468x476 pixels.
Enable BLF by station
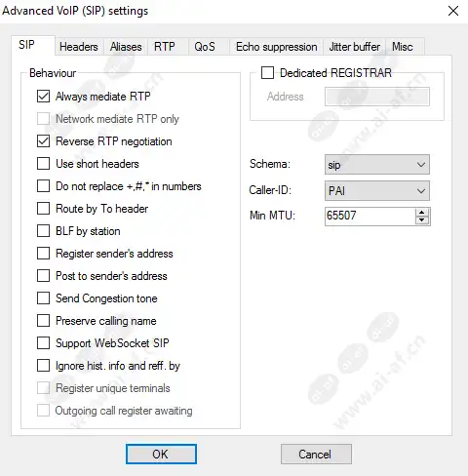(x=43, y=231)
